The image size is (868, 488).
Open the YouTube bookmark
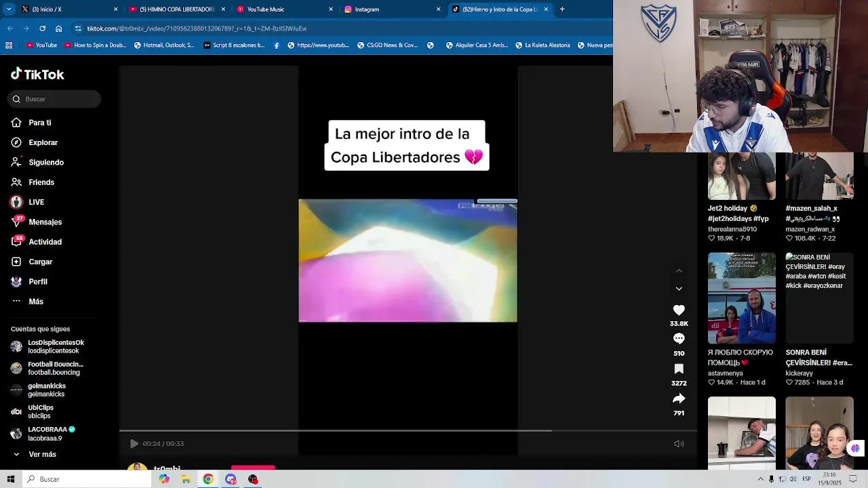[41, 45]
